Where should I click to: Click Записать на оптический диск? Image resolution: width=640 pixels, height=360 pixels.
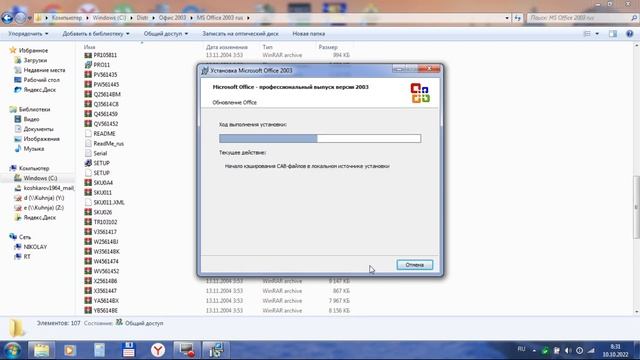click(240, 34)
